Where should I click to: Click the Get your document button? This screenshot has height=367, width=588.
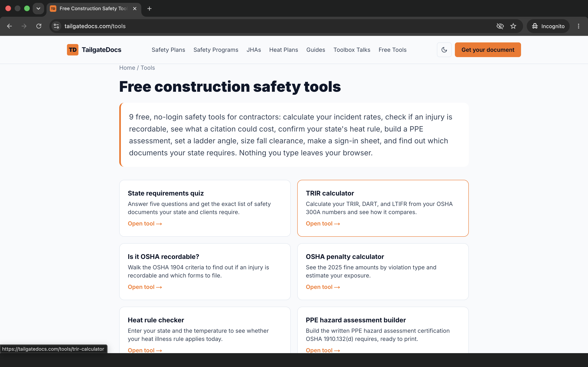pyautogui.click(x=488, y=50)
